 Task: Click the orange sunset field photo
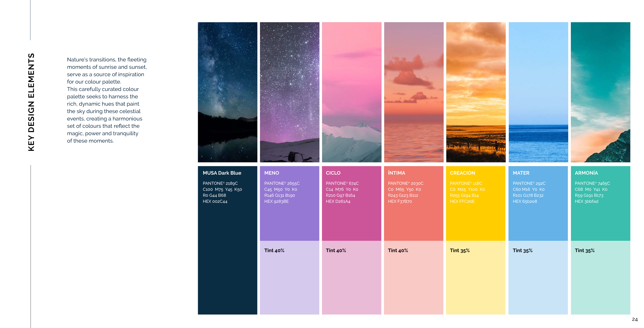(476, 92)
